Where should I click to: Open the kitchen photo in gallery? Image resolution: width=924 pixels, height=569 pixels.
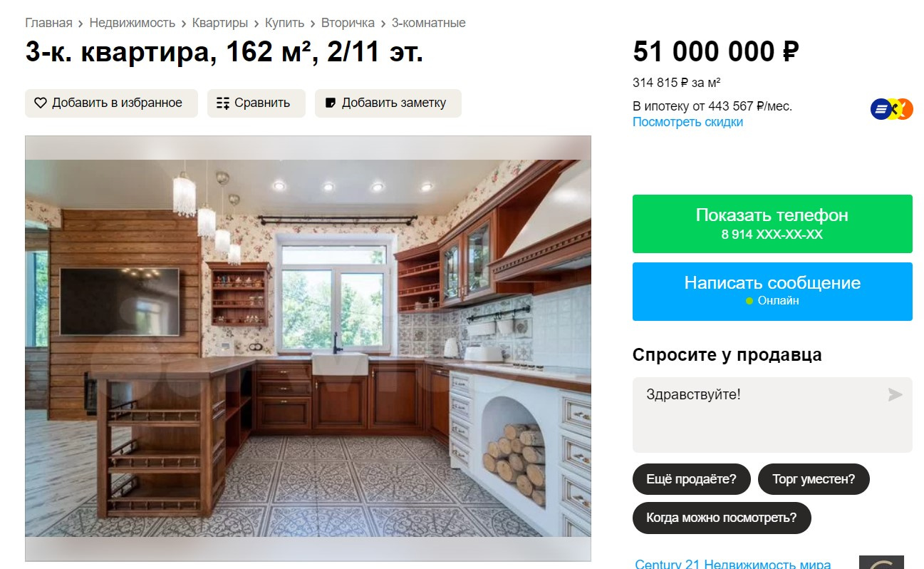[308, 348]
